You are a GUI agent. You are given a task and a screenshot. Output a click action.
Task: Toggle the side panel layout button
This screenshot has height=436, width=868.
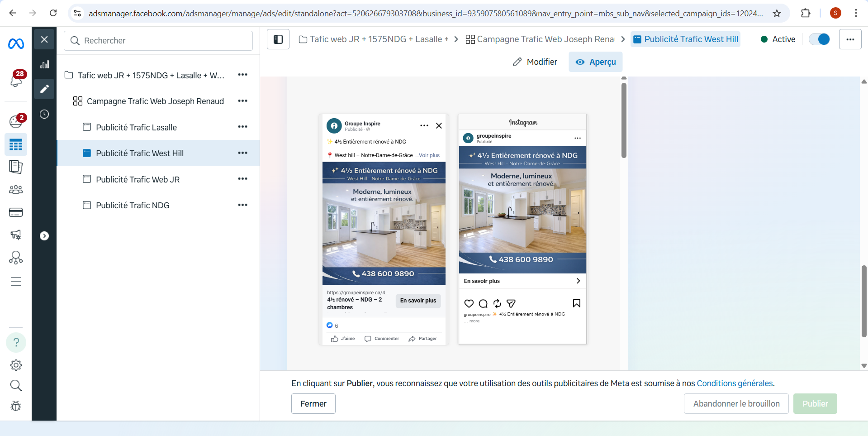278,39
